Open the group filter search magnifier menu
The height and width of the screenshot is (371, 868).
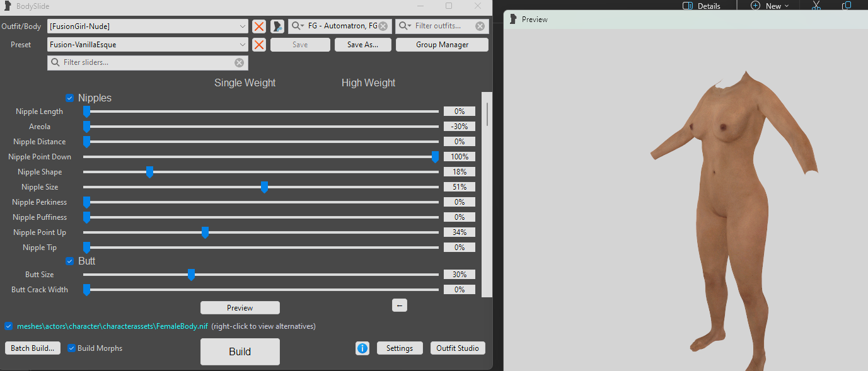pyautogui.click(x=298, y=26)
